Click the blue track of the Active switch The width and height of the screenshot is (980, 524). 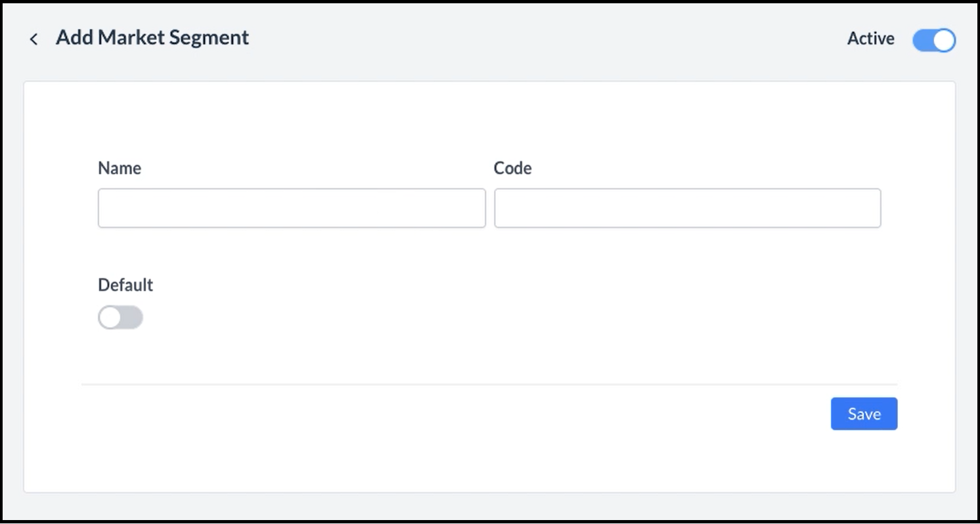pyautogui.click(x=923, y=40)
